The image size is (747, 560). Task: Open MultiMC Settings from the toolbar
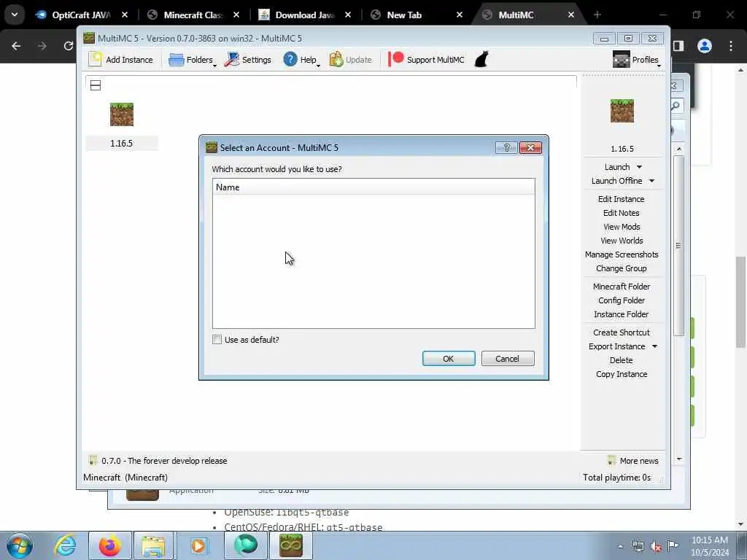248,60
